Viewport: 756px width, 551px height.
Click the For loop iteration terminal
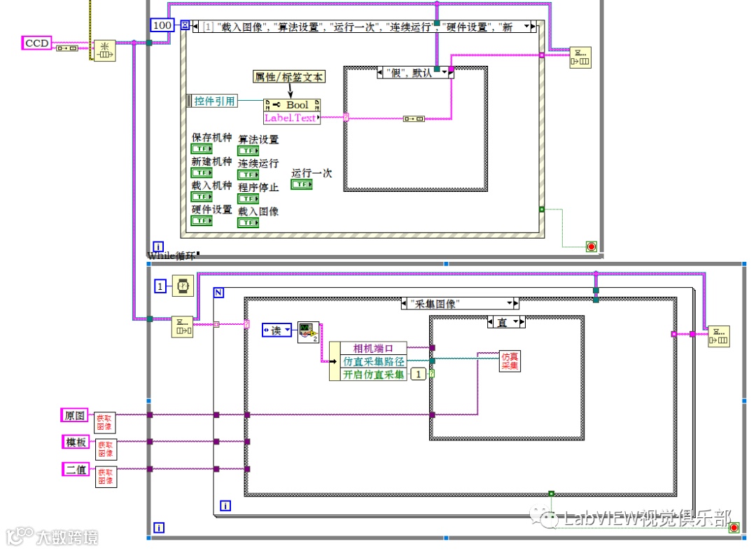225,505
